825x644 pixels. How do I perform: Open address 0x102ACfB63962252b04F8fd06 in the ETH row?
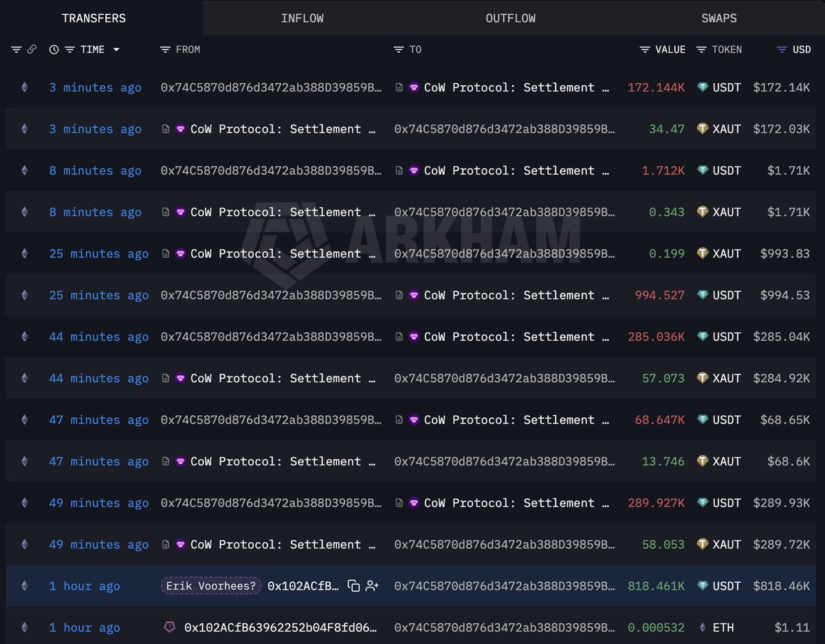coord(280,628)
